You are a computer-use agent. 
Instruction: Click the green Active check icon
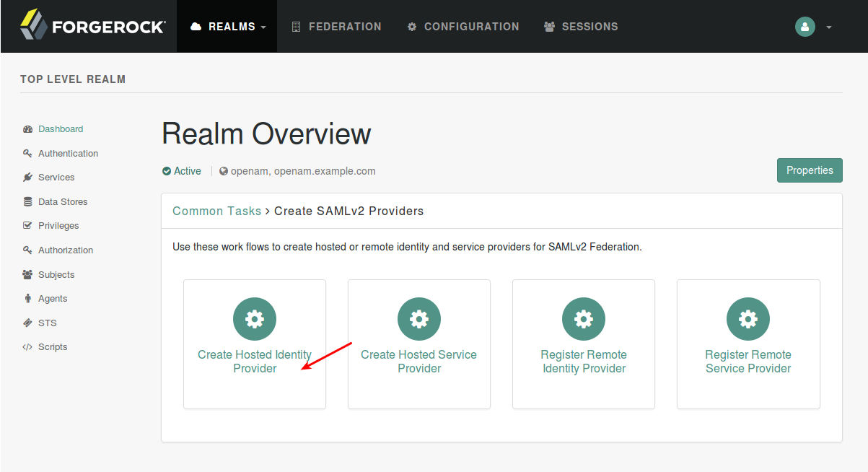[167, 171]
